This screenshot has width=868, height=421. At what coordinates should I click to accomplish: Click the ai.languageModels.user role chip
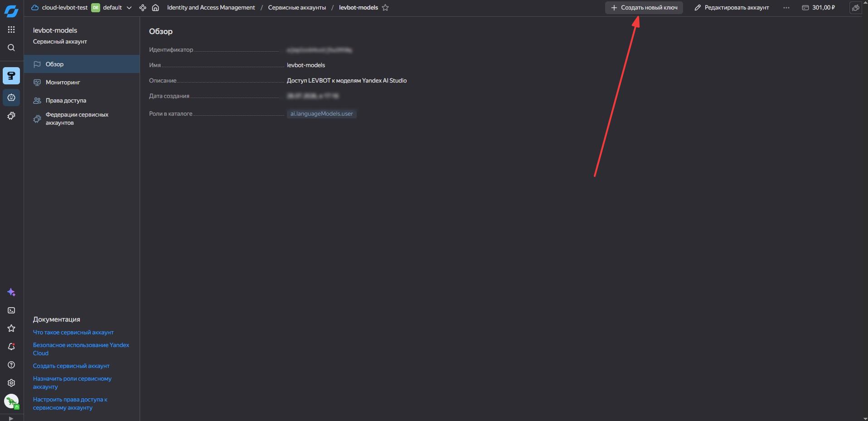pos(322,114)
